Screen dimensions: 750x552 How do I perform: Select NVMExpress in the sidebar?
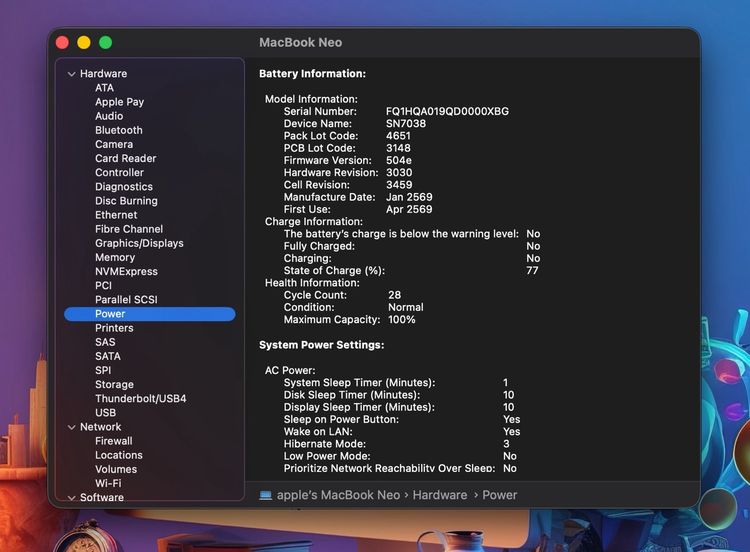click(126, 272)
